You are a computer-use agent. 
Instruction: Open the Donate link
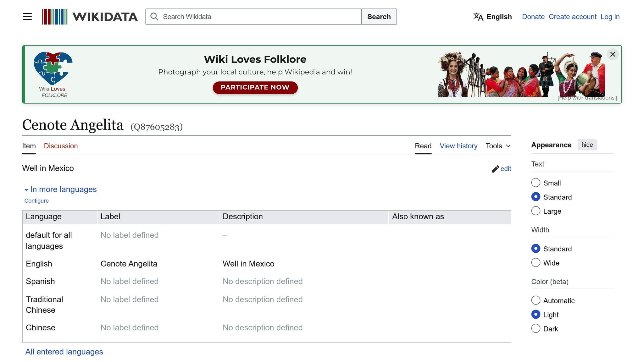pos(533,17)
